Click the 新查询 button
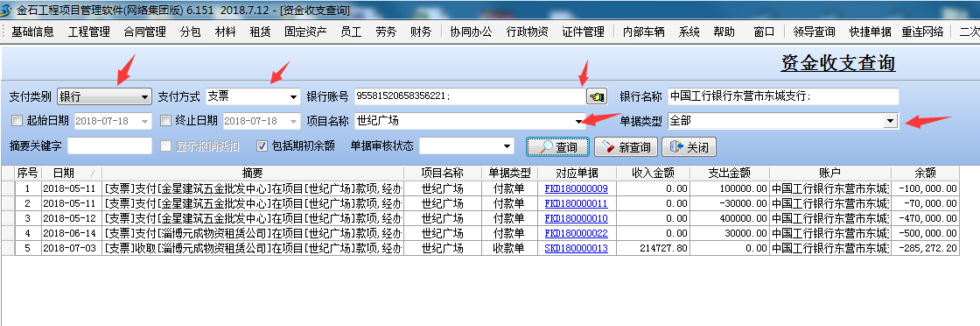980x326 pixels. click(x=626, y=147)
